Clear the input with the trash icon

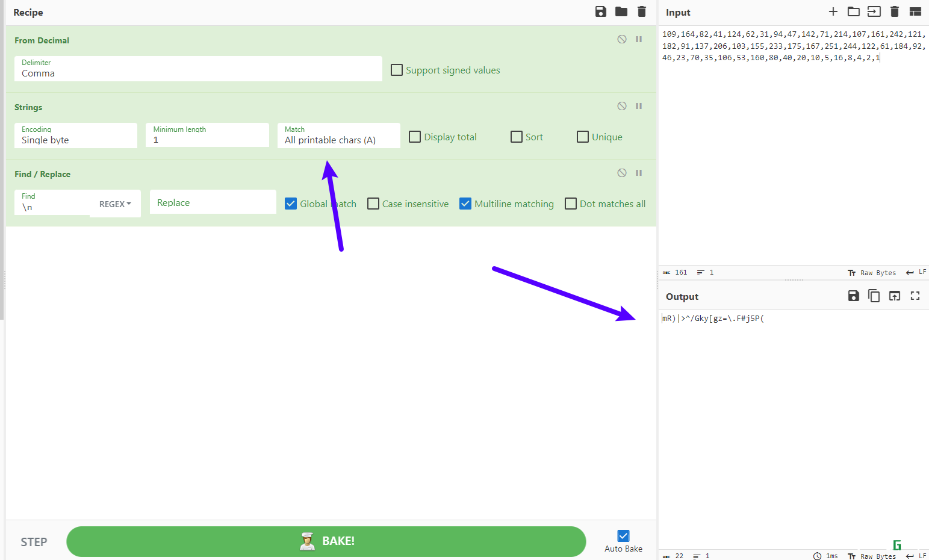pos(895,11)
